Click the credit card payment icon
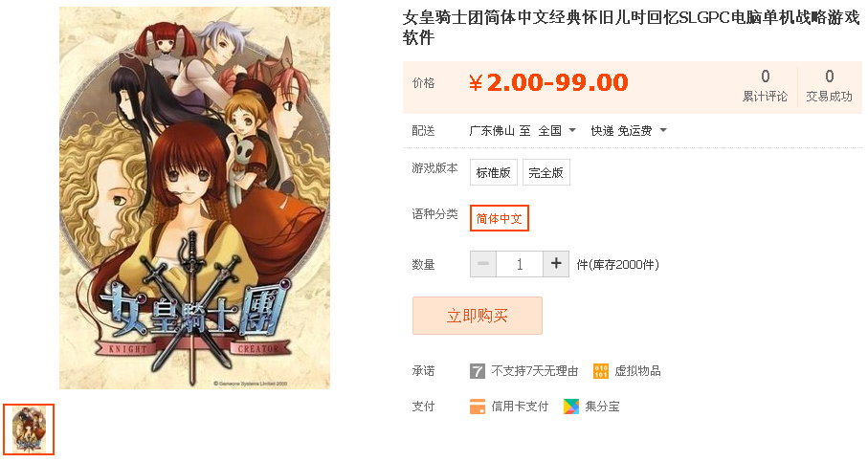868x462 pixels. pyautogui.click(x=478, y=407)
